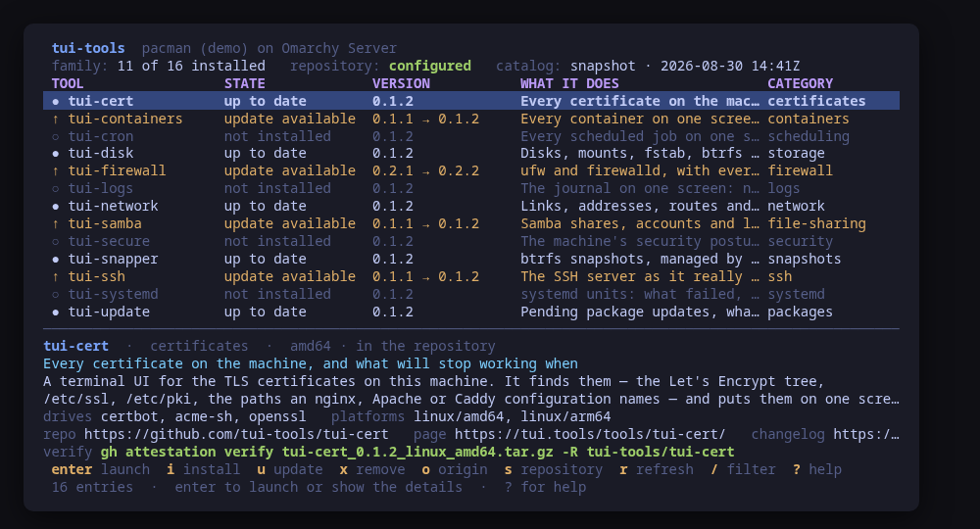980x529 pixels.
Task: Select the tui-containers tool name
Action: click(x=125, y=119)
